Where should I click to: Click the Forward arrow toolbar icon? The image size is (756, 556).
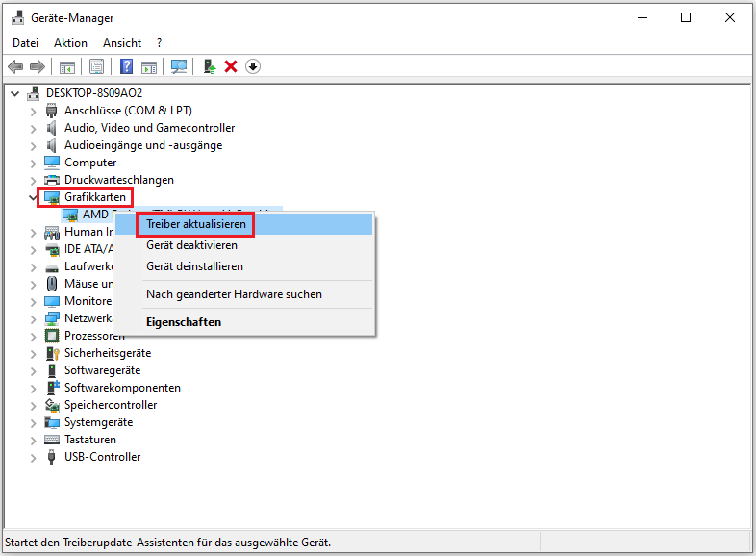click(38, 66)
